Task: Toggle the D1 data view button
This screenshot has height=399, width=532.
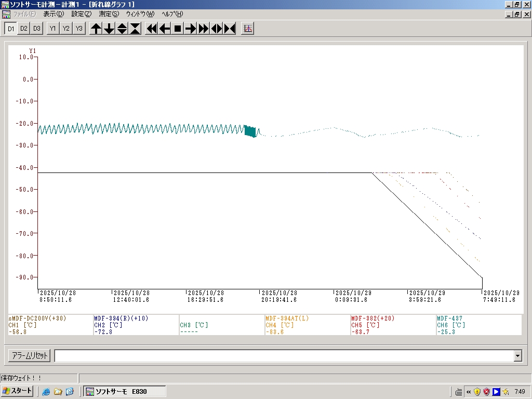Action: [10, 29]
